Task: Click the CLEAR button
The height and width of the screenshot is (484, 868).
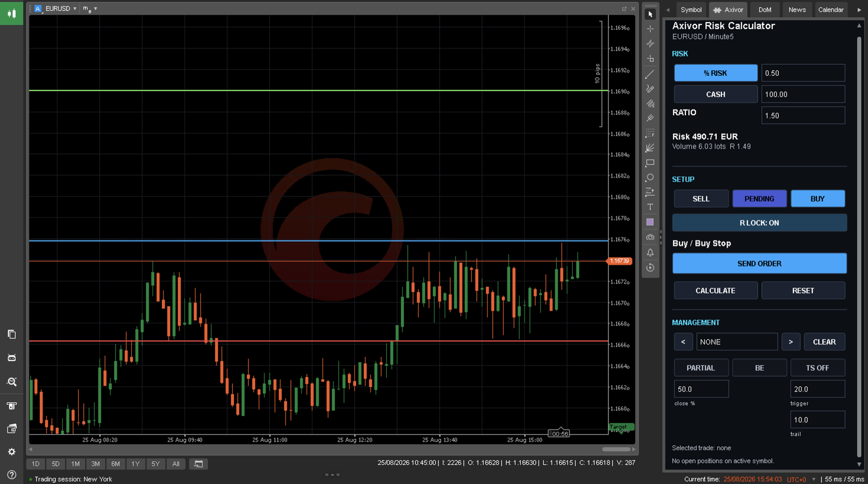Action: point(825,342)
